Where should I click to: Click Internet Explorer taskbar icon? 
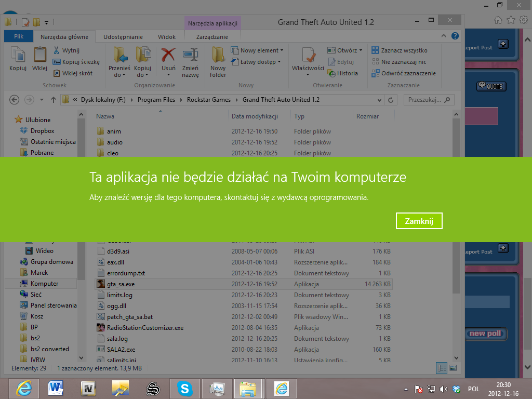click(24, 389)
